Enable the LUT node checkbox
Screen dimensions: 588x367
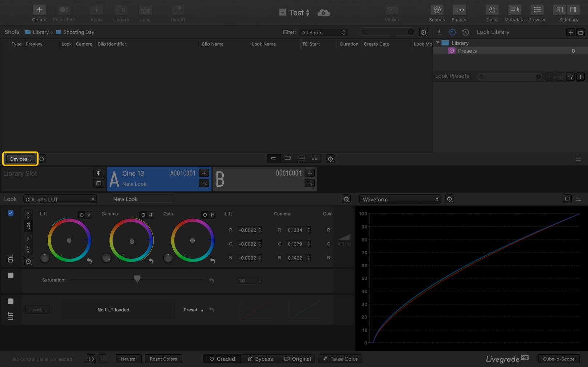coord(11,301)
